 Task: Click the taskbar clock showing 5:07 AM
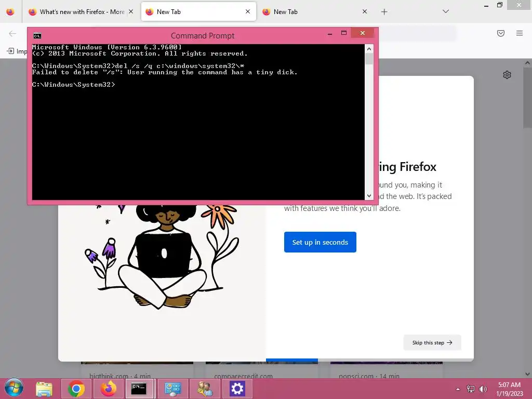pyautogui.click(x=509, y=389)
